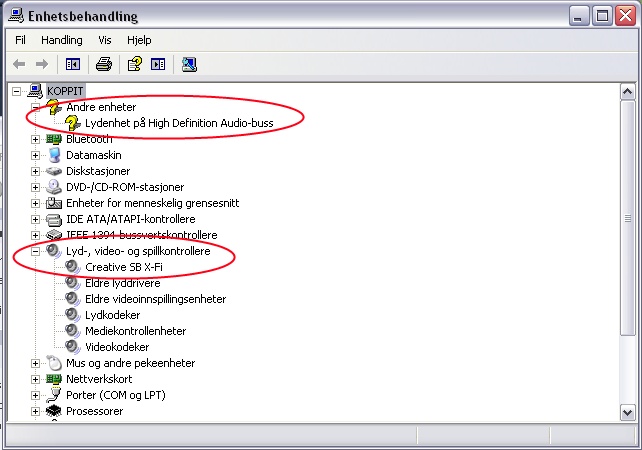Select the Mediekontrollenheter entry
642x450 pixels.
click(136, 331)
